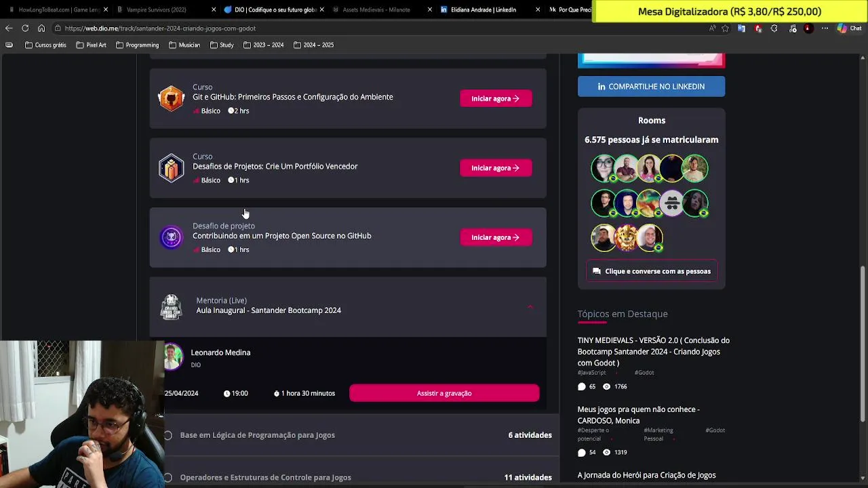This screenshot has height=488, width=868.
Task: Start the Desafios de Projetos course
Action: 496,167
